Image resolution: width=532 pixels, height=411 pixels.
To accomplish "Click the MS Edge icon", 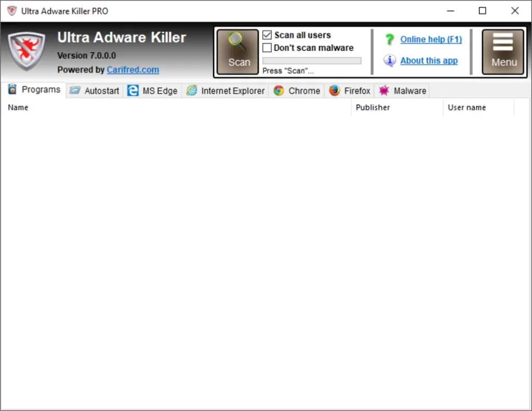I will (x=133, y=91).
